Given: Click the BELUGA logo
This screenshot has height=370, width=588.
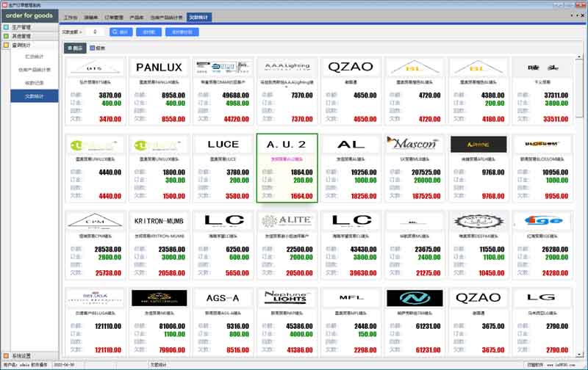Looking at the screenshot, I should click(96, 298).
